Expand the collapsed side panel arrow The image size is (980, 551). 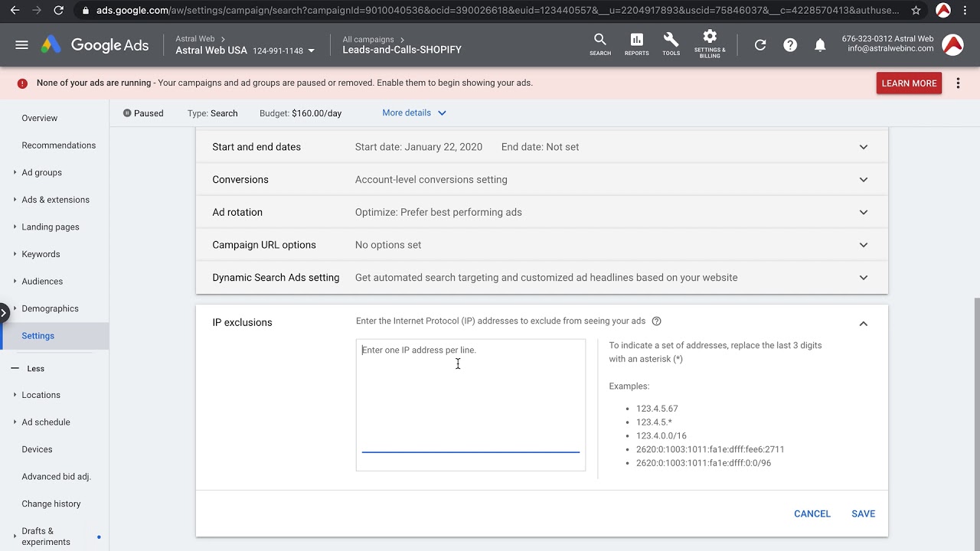(4, 312)
